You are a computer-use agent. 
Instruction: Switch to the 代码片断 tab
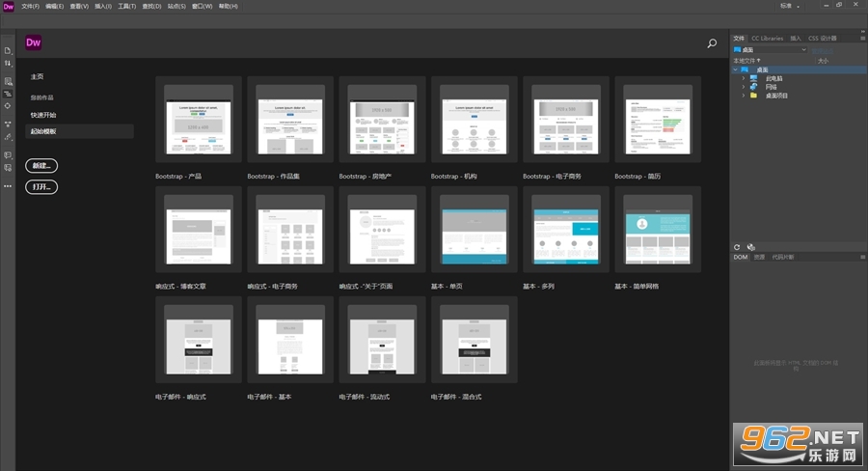783,257
